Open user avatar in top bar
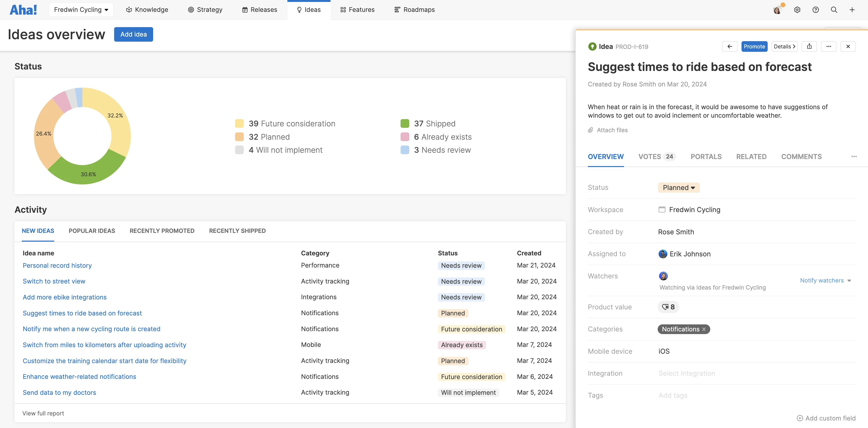868x428 pixels. pos(777,10)
